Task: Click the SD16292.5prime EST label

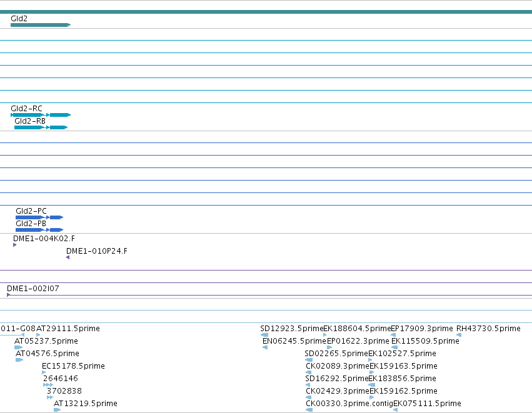Action: pyautogui.click(x=336, y=379)
